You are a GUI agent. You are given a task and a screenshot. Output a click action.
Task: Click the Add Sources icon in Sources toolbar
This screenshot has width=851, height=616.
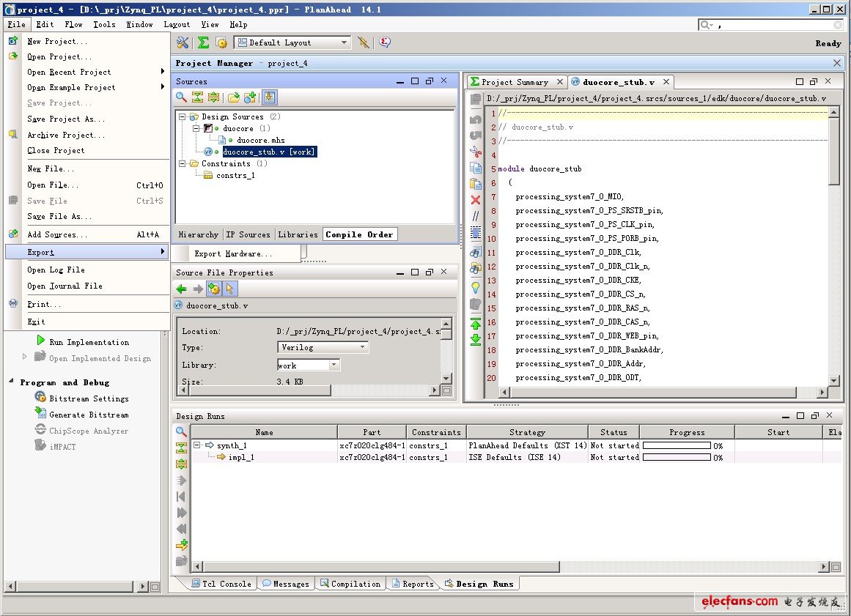250,97
